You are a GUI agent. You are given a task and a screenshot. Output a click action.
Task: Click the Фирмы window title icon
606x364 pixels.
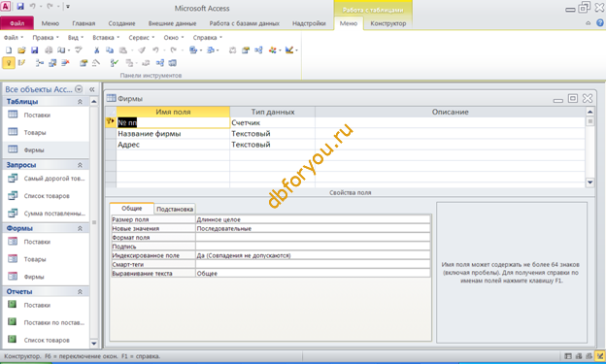pos(111,98)
